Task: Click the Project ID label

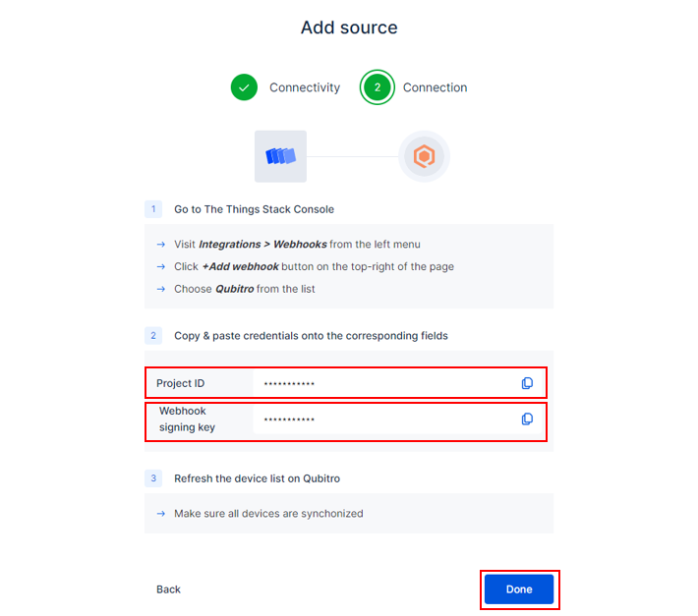Action: coord(180,383)
